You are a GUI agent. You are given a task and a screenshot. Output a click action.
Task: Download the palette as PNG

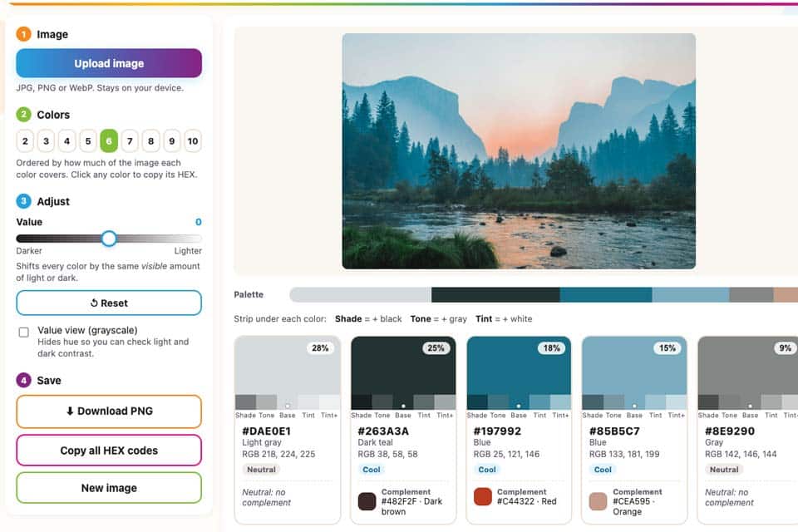tap(109, 411)
